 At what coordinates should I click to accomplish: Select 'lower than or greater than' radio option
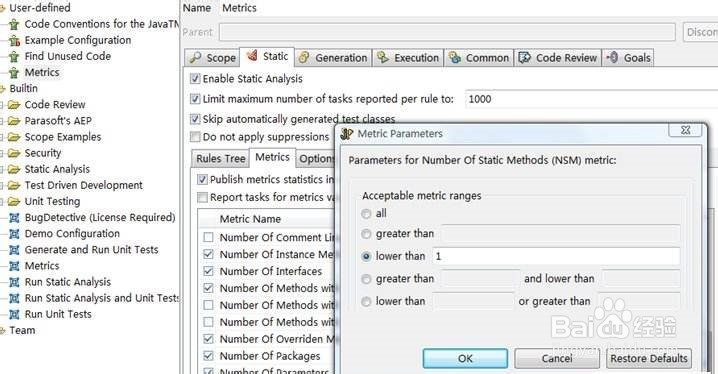(366, 301)
